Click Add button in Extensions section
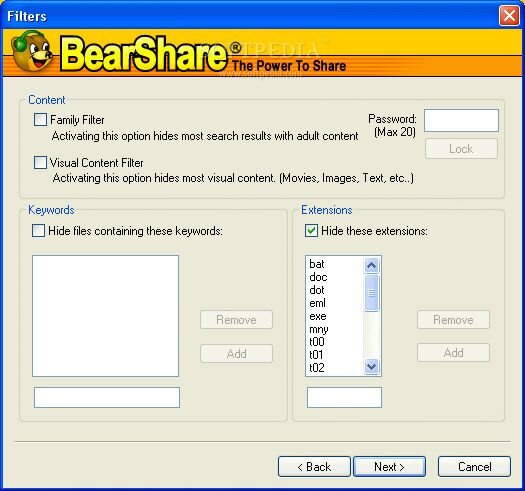525x491 pixels. point(453,352)
